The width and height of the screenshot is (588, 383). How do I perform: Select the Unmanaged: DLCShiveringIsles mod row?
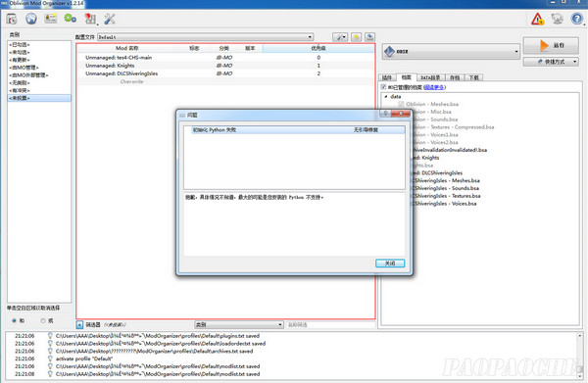(226, 73)
